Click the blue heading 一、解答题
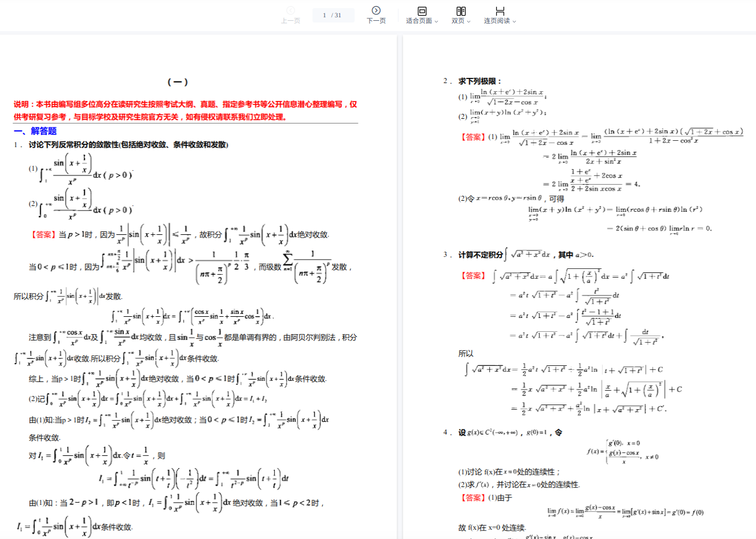 (35, 131)
